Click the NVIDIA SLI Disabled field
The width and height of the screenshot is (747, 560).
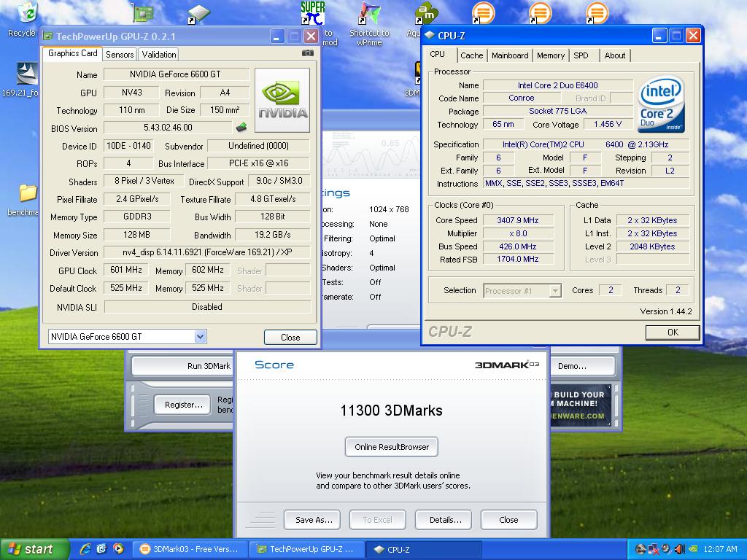(207, 307)
